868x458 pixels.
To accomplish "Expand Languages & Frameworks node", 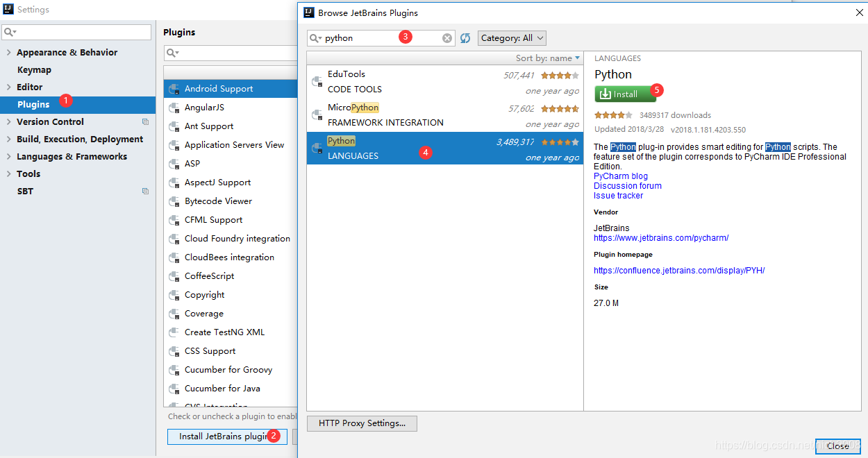I will click(x=8, y=156).
